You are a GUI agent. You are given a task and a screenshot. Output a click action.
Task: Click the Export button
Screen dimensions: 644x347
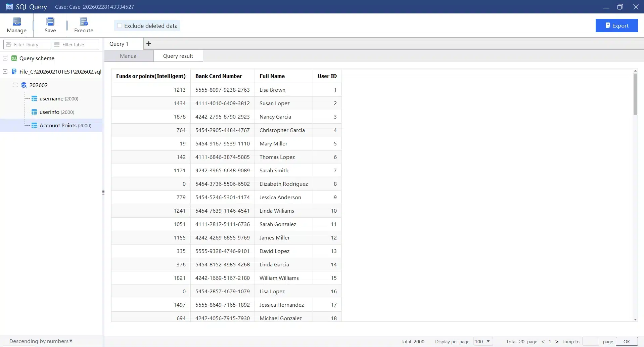tap(616, 25)
